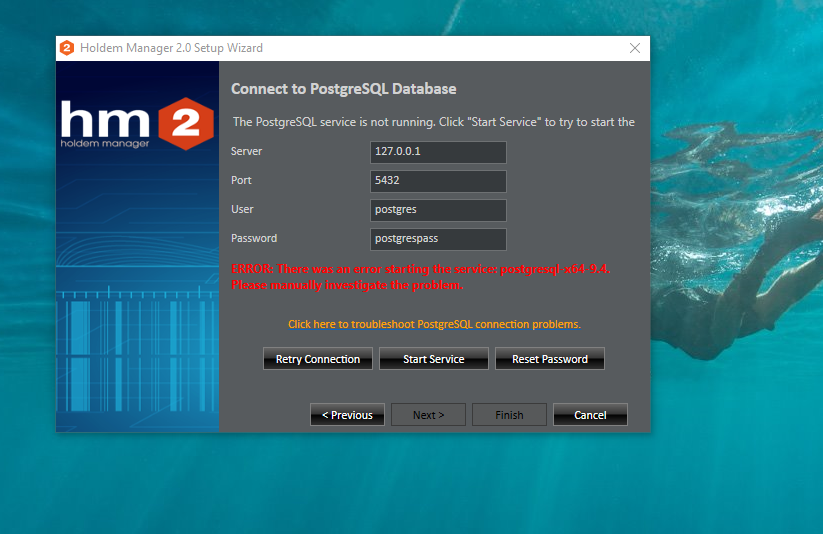The height and width of the screenshot is (534, 823).
Task: Open the PostgreSQL troubleshoot link
Action: 434,324
